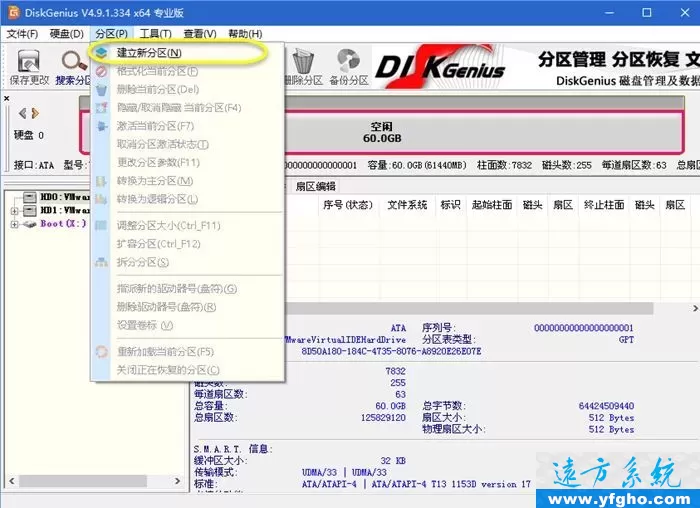The image size is (700, 508).
Task: Click the tree panel horizontal scrollbar thumb
Action: [x=83, y=481]
